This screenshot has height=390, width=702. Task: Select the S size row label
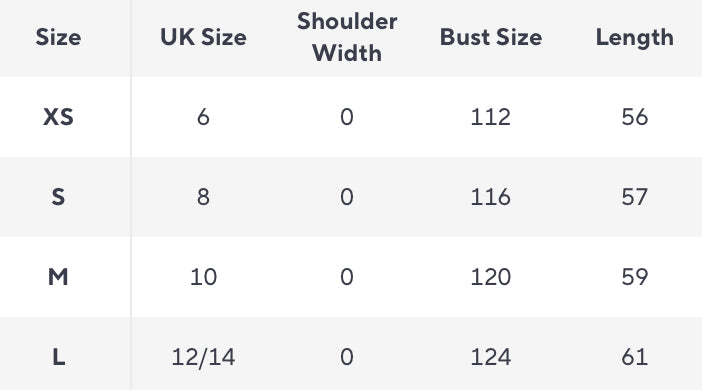tap(58, 197)
